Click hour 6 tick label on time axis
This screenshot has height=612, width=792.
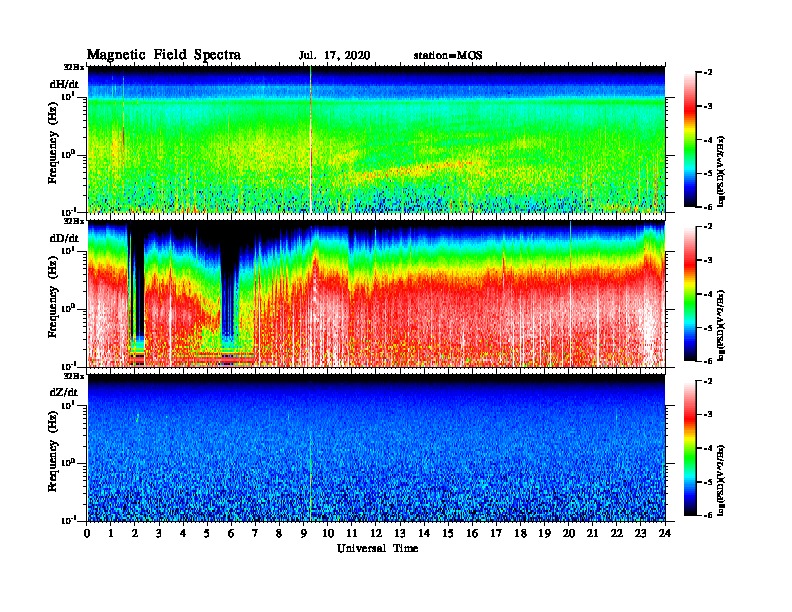pyautogui.click(x=231, y=533)
